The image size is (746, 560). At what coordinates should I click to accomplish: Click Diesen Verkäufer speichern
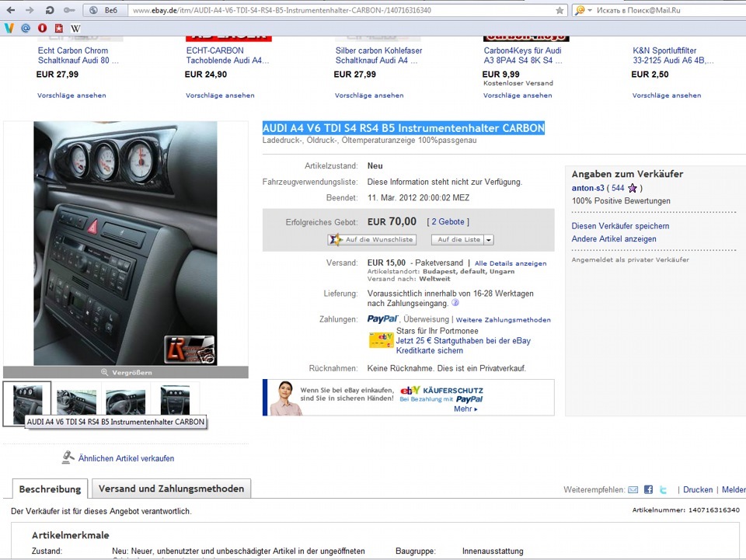(x=620, y=226)
